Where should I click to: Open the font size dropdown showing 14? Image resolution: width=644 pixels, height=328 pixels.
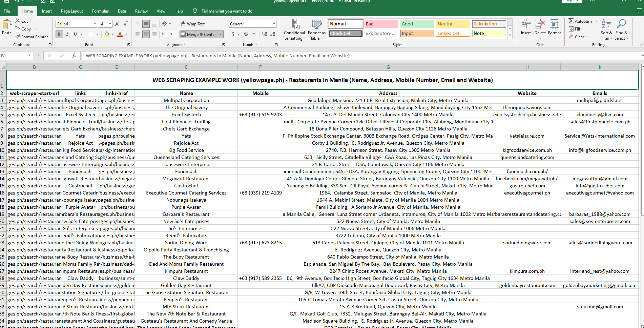click(x=110, y=24)
